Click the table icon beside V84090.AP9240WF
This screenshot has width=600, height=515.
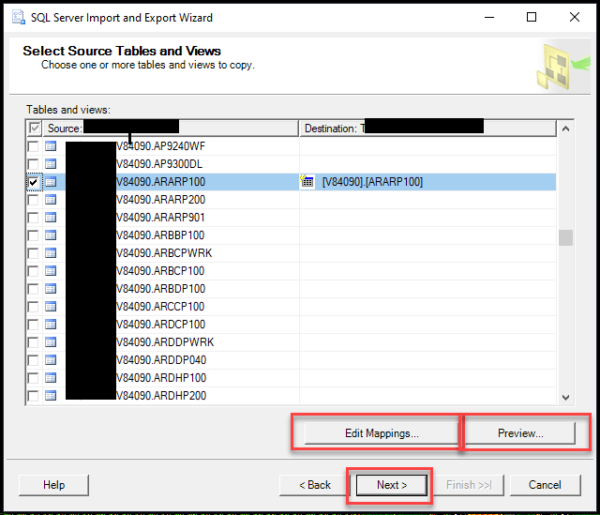[x=51, y=146]
